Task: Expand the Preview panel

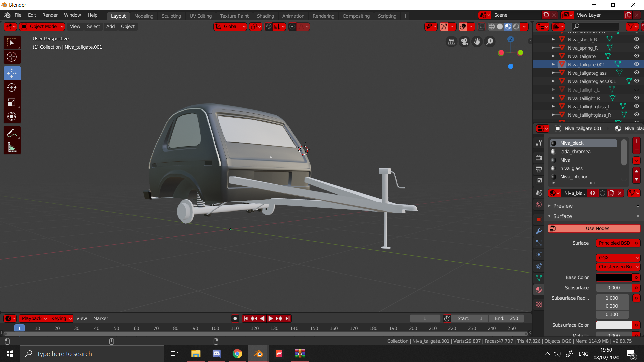Action: 562,206
